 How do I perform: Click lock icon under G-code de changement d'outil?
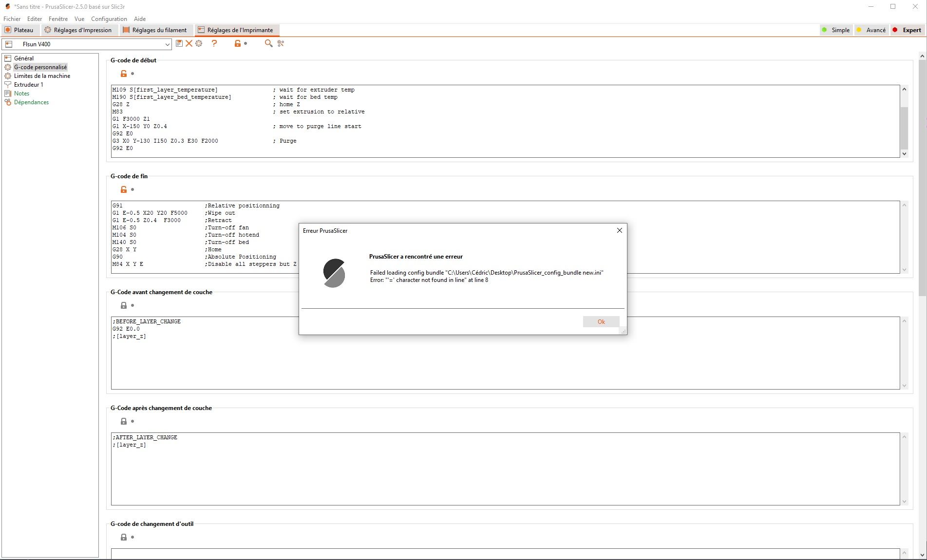coord(124,537)
